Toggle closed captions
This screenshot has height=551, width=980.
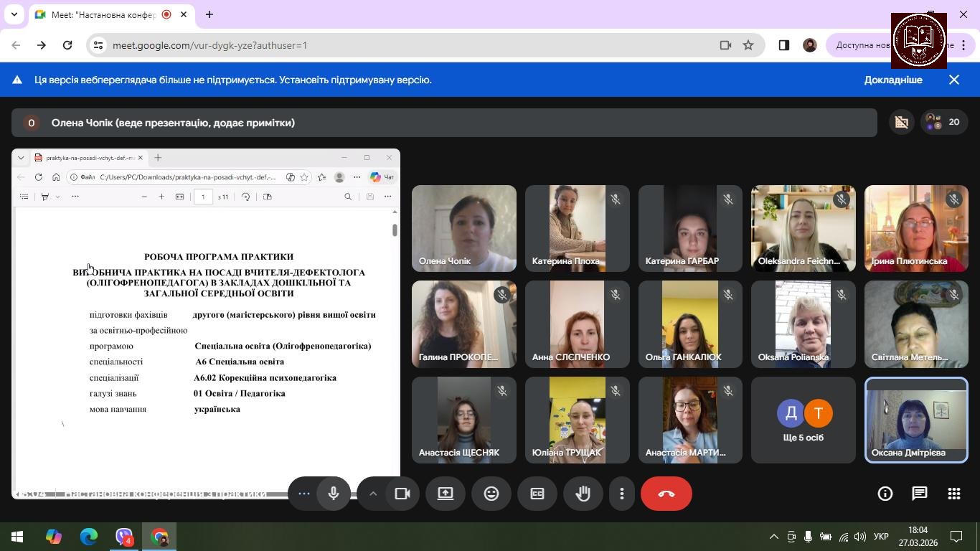click(537, 494)
